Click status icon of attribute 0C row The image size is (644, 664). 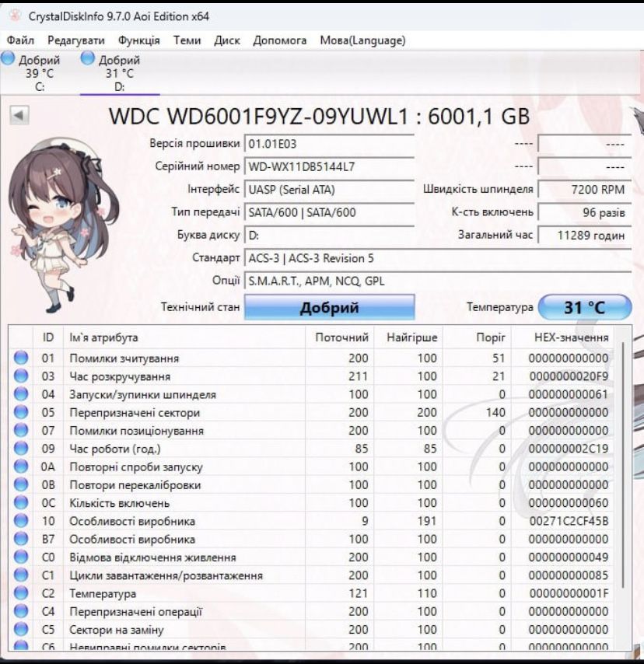[21, 502]
